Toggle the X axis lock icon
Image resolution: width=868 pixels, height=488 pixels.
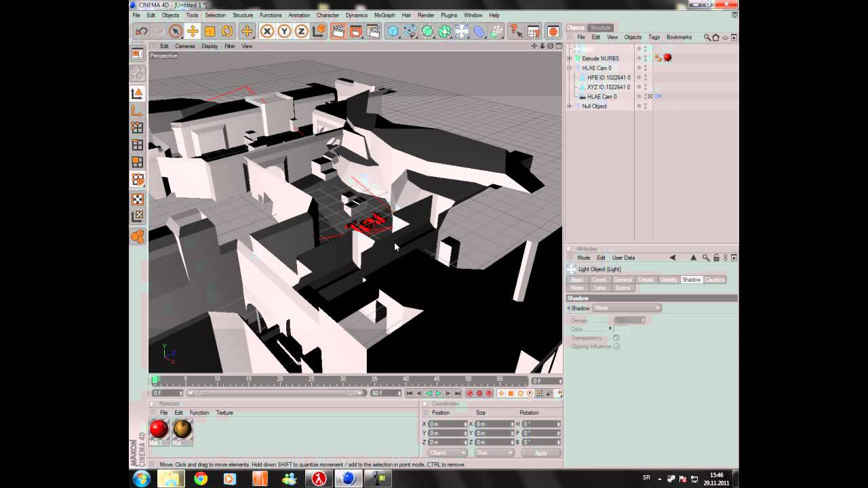click(267, 31)
